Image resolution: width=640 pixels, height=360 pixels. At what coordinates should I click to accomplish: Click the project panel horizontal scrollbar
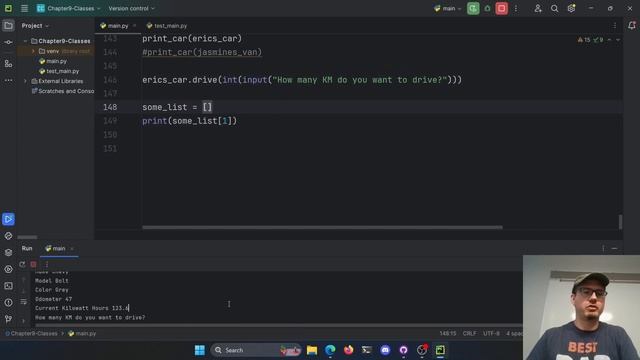tap(27, 237)
